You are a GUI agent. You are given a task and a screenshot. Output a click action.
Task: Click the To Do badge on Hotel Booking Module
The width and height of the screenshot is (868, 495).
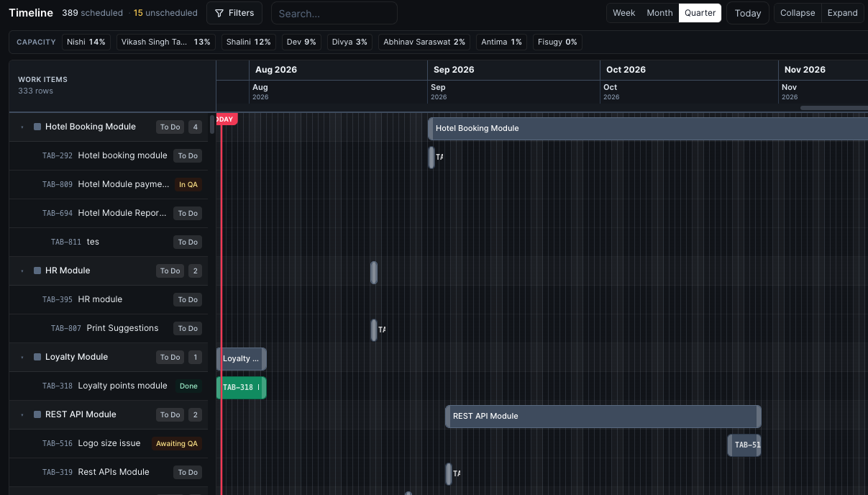click(170, 127)
